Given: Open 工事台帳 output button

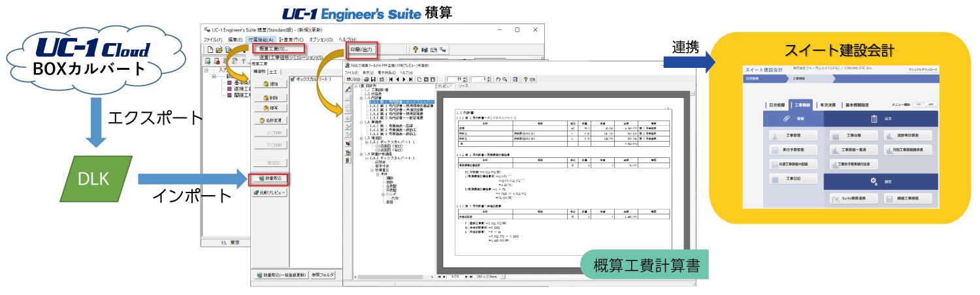Looking at the screenshot, I should 855,136.
